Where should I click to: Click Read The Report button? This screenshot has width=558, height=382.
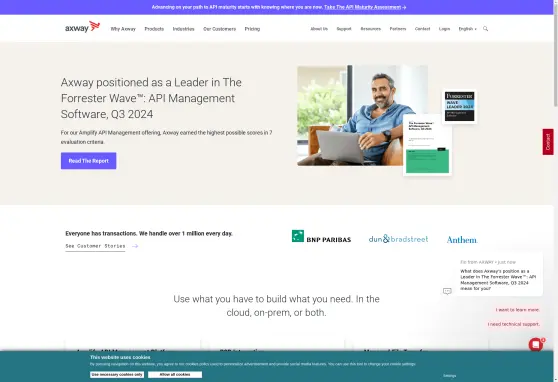coord(89,161)
